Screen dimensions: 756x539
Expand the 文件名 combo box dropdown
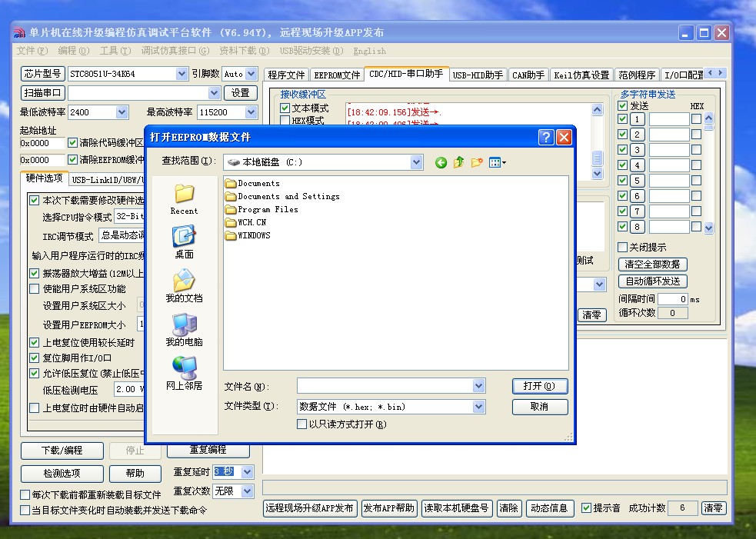pyautogui.click(x=478, y=386)
